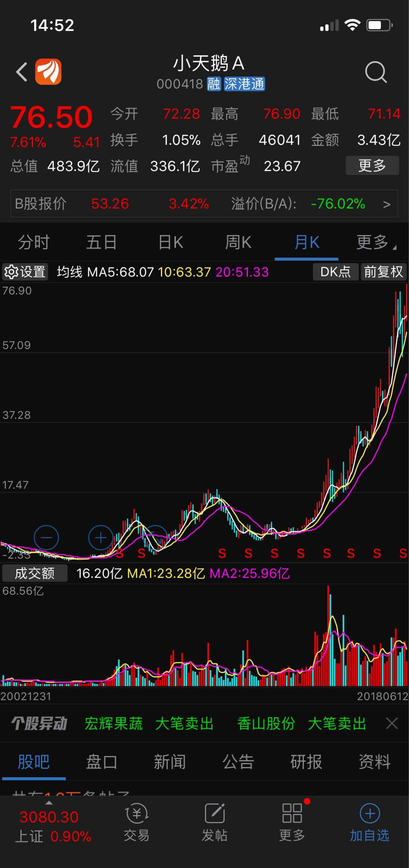
Task: Tap 总值 483.9亿 market cap
Action: click(x=73, y=166)
